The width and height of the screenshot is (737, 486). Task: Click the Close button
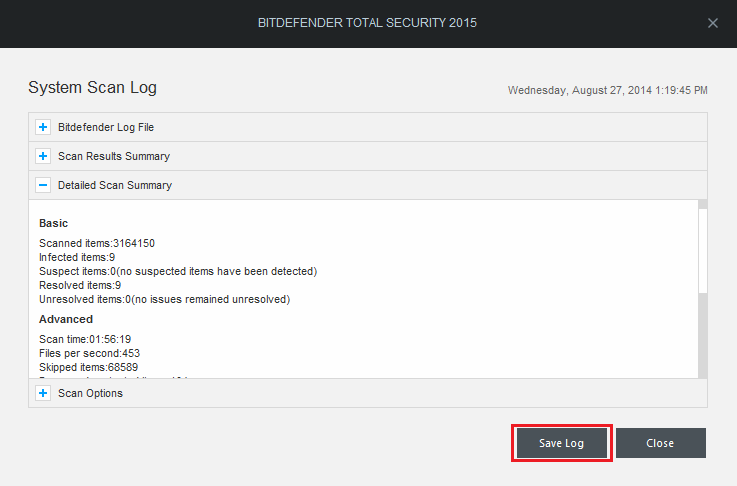click(661, 443)
